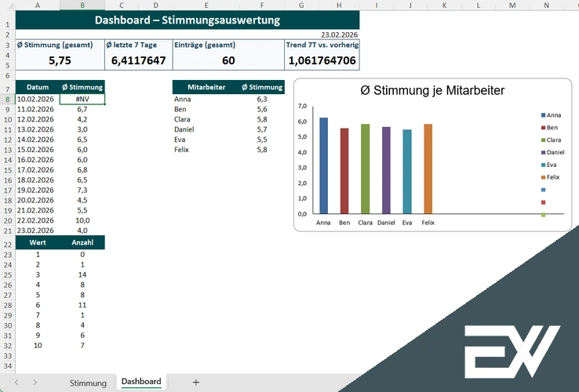Click Anna's average 6,3 cell

coord(262,100)
